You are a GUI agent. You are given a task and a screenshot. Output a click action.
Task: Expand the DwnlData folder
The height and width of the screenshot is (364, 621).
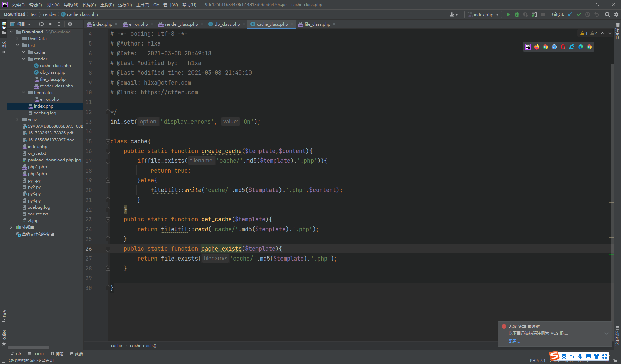coord(18,39)
